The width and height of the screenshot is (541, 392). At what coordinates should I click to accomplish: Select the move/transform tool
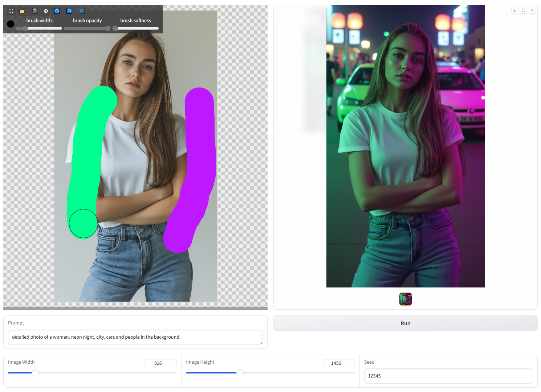point(45,11)
